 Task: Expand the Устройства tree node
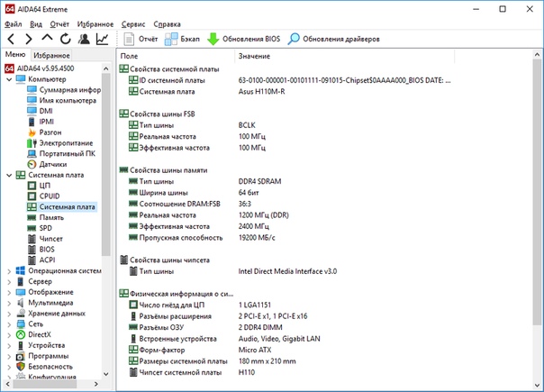click(9, 346)
